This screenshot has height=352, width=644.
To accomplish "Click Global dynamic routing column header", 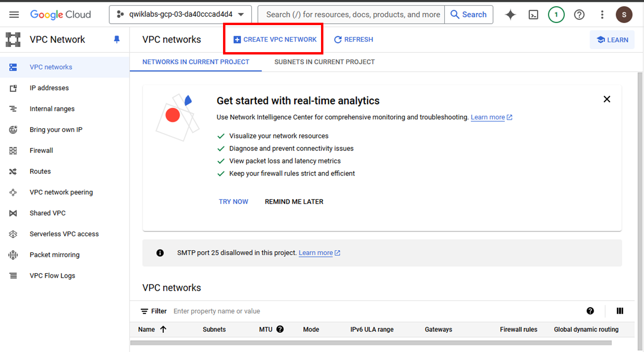I will pos(586,330).
